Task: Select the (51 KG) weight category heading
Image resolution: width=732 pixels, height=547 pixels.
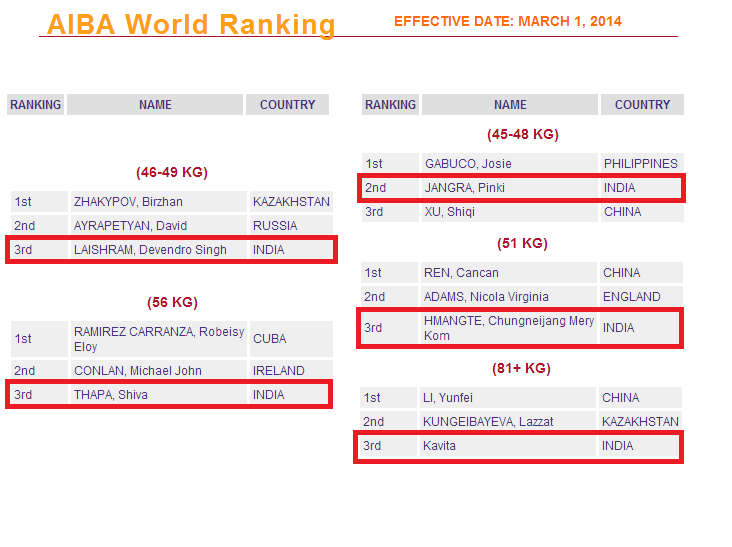Action: pyautogui.click(x=522, y=243)
